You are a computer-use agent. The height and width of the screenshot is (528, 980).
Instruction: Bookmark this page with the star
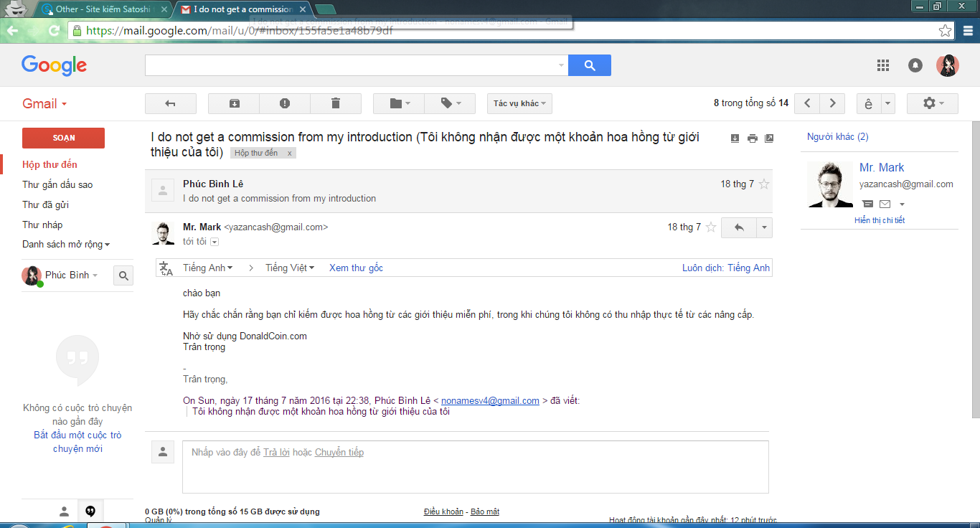946,31
